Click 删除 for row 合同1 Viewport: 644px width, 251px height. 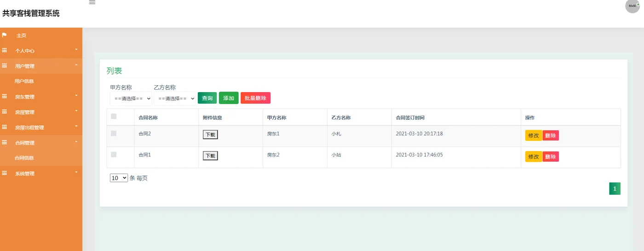(x=551, y=157)
